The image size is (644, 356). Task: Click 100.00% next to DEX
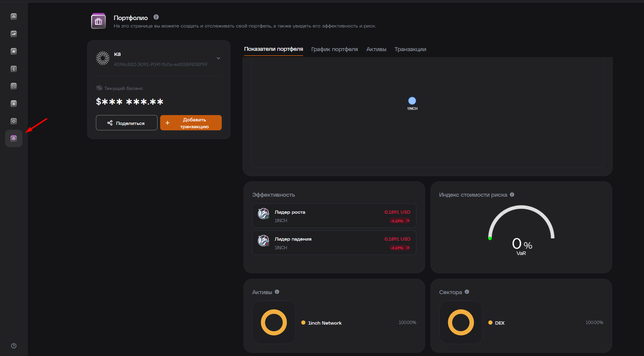point(594,322)
